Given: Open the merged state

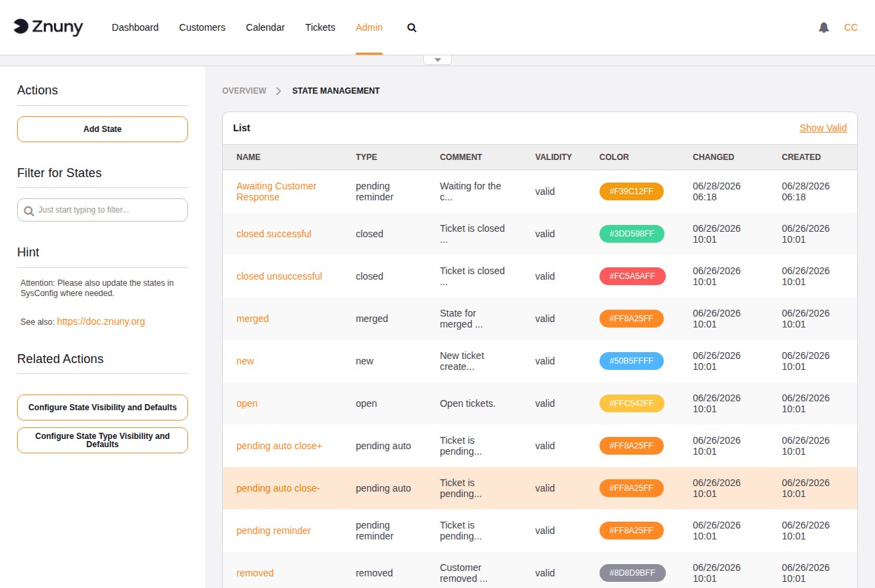Looking at the screenshot, I should (252, 319).
